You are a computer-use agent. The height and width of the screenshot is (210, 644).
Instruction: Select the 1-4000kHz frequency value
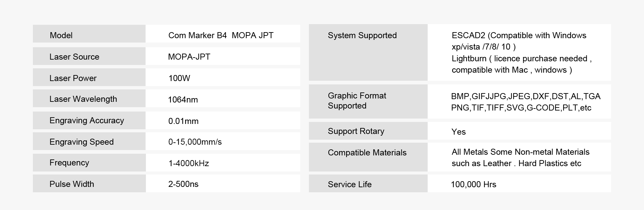[x=189, y=163]
